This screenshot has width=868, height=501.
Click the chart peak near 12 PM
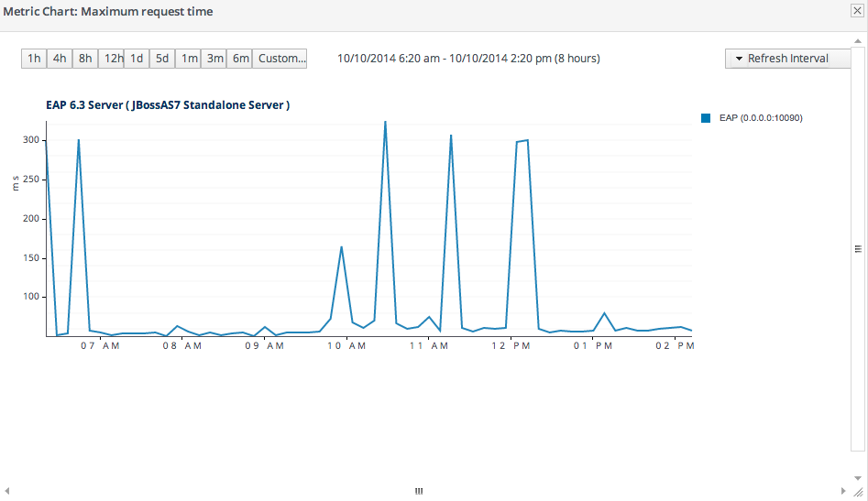point(526,141)
